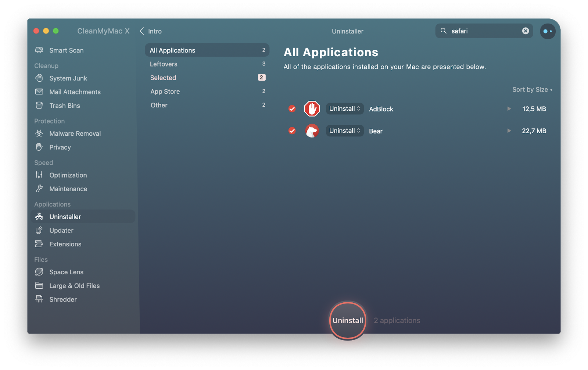The image size is (588, 370).
Task: Click the round Uninstall button
Action: click(348, 320)
